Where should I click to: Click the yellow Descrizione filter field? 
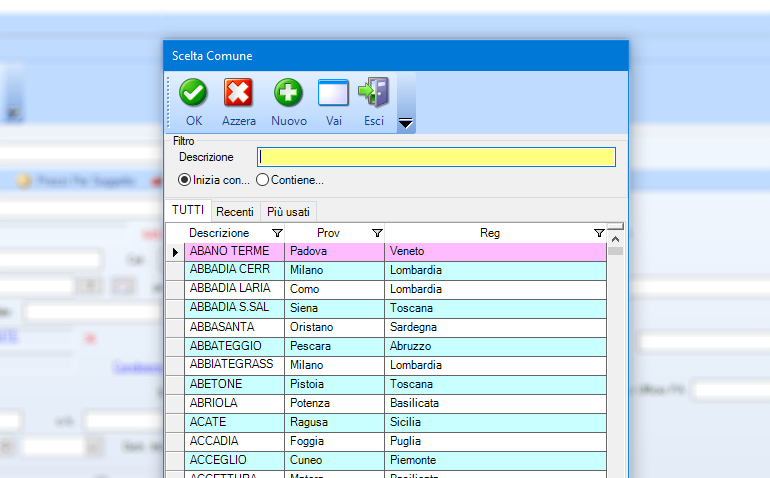point(436,157)
